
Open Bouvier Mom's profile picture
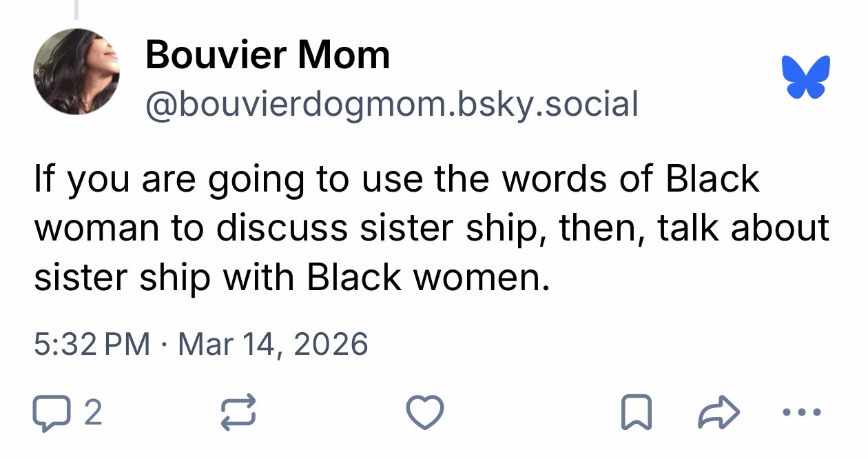pyautogui.click(x=76, y=71)
